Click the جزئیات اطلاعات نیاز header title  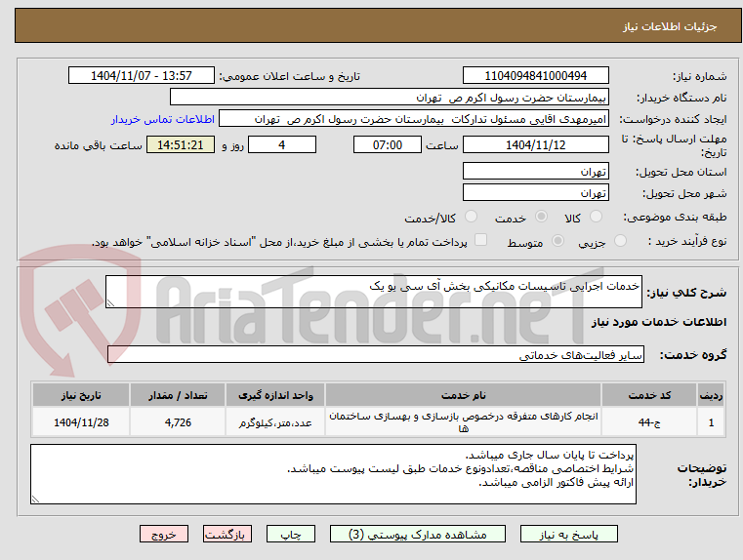coord(670,26)
